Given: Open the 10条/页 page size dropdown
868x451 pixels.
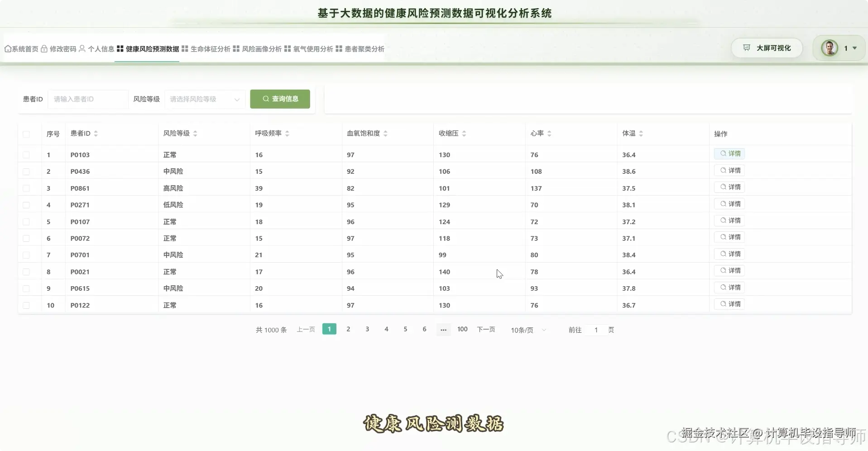Looking at the screenshot, I should click(527, 330).
